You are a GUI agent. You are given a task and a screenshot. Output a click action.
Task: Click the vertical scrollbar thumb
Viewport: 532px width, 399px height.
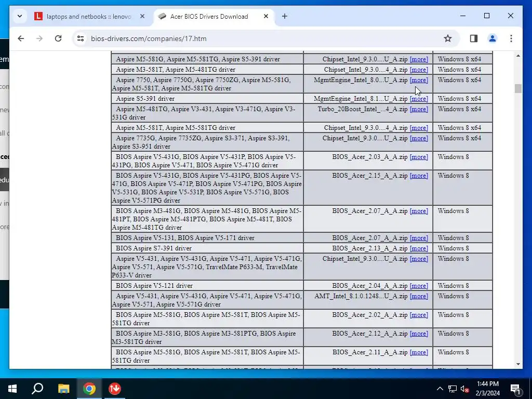point(518,88)
